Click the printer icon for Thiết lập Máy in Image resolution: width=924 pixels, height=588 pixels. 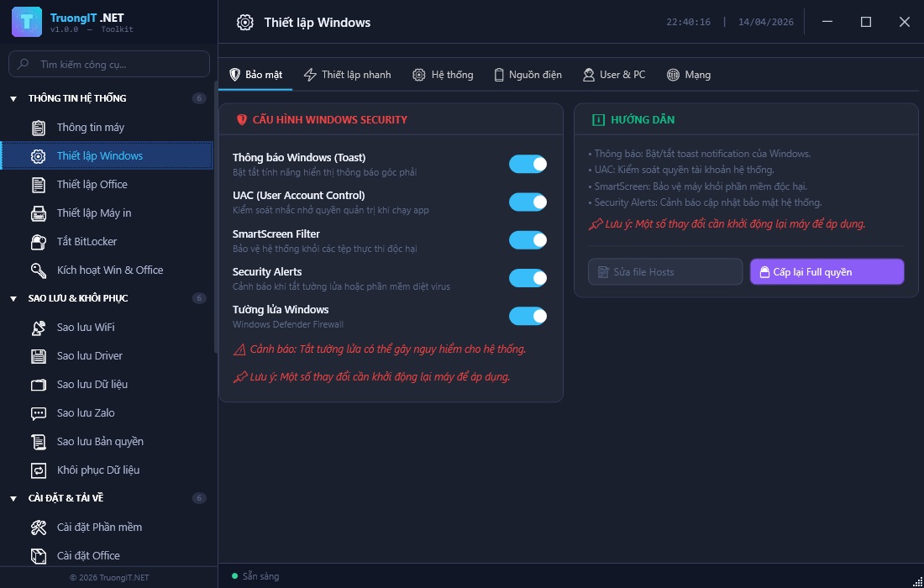(x=39, y=213)
